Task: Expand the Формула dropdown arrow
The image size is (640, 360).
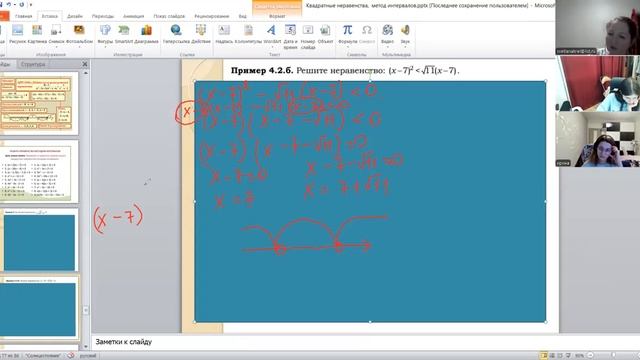Action: tap(347, 47)
